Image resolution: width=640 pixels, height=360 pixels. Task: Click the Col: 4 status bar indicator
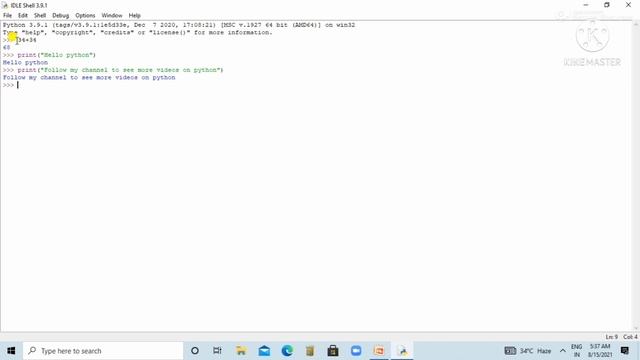pos(630,337)
